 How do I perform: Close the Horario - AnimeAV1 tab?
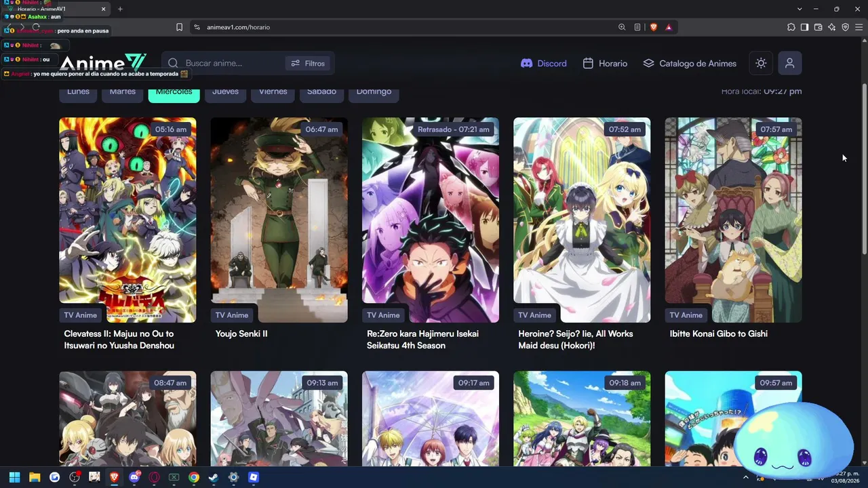coord(104,9)
